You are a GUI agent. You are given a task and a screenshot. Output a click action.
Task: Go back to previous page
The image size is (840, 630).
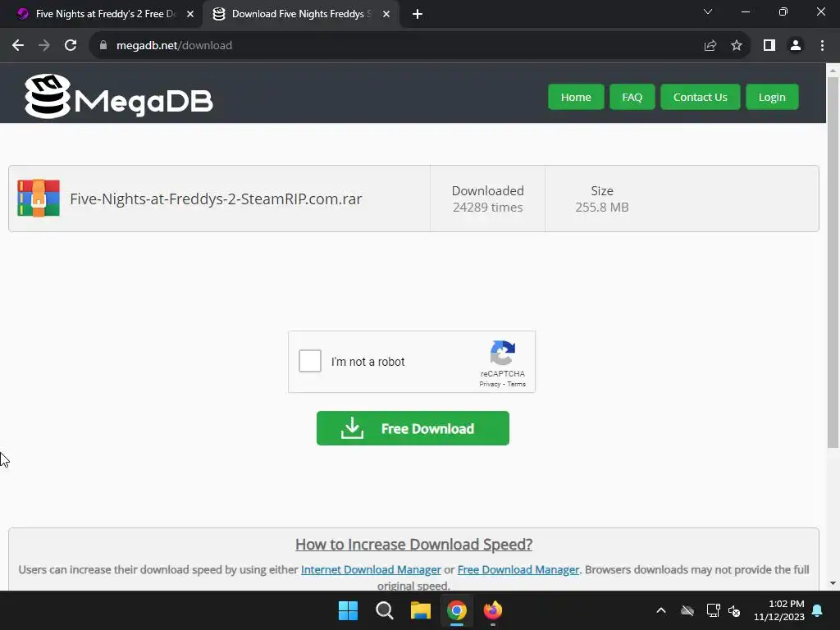coord(18,46)
